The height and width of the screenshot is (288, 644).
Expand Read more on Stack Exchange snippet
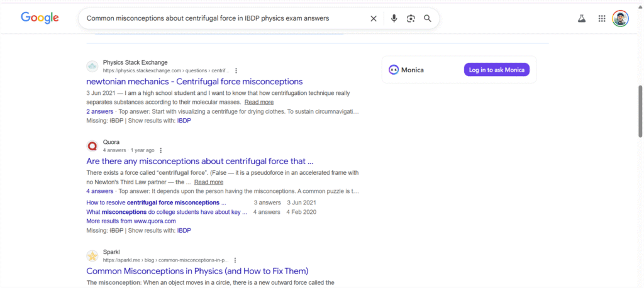click(x=259, y=102)
